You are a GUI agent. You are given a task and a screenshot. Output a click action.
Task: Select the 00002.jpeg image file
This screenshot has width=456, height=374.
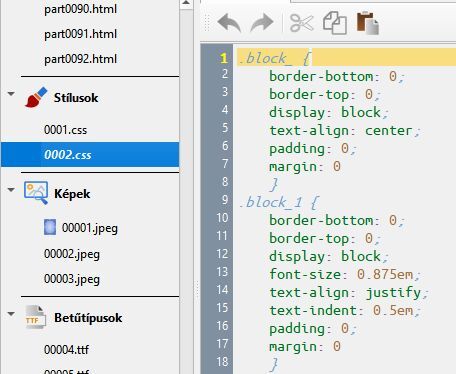pos(72,254)
